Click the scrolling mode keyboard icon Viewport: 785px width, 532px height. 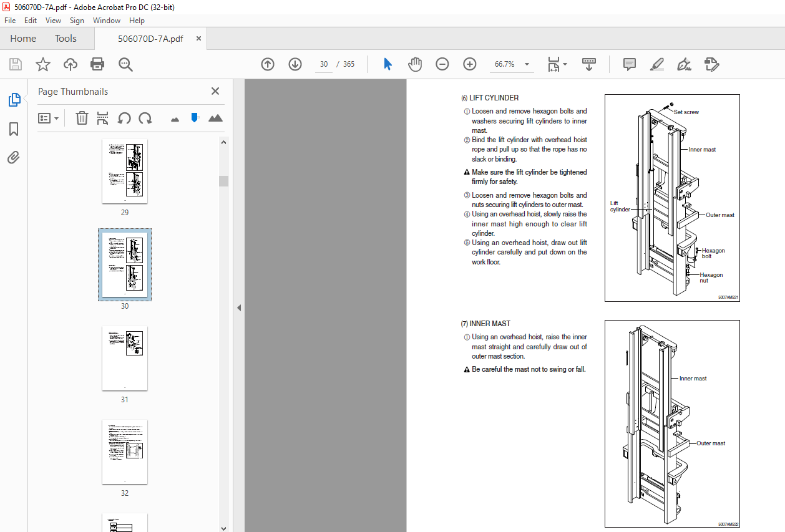[x=589, y=64]
